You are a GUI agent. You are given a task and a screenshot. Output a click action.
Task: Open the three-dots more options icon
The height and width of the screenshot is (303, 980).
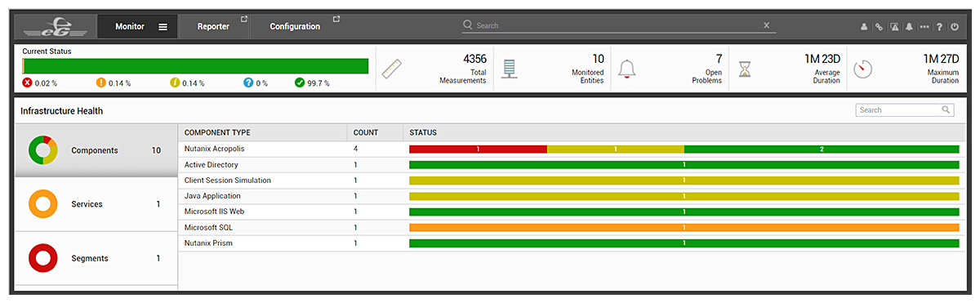point(924,27)
